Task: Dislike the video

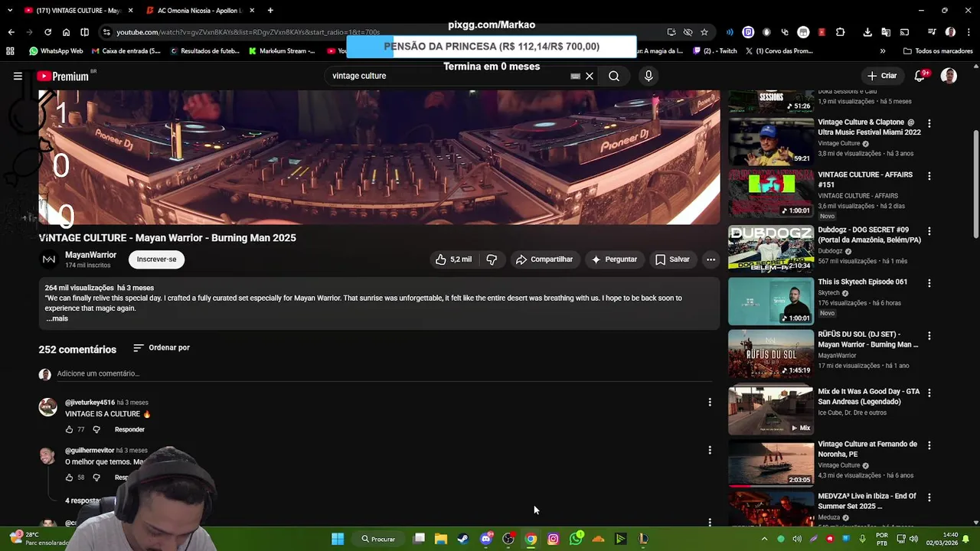Action: point(492,259)
